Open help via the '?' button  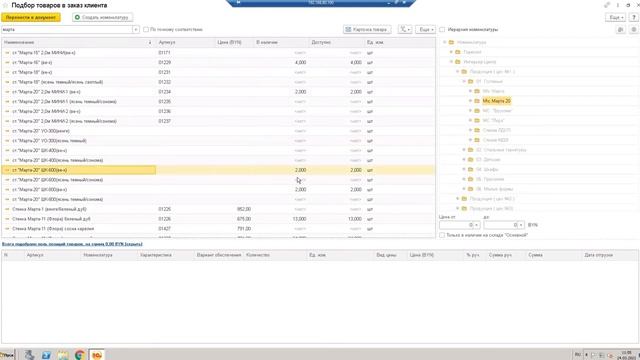tap(633, 18)
